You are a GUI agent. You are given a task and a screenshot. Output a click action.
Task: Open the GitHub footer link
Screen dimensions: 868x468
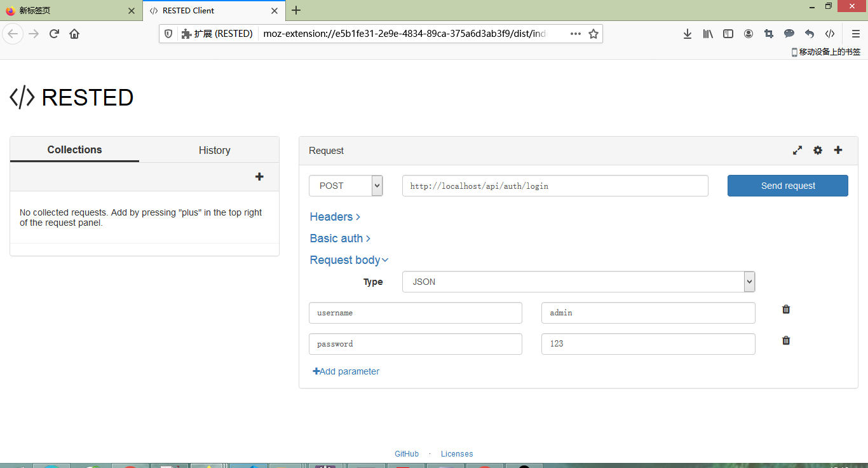coord(407,454)
